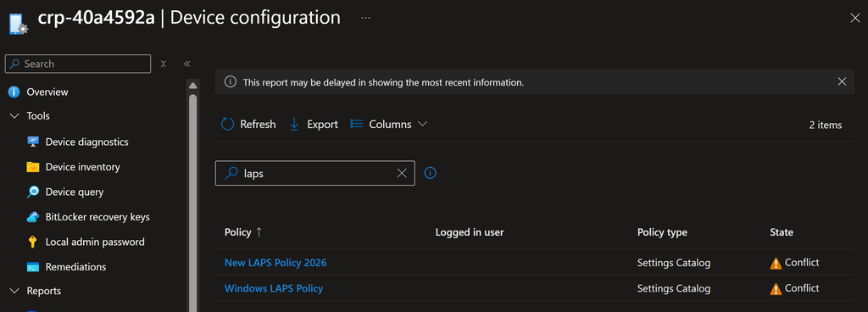The image size is (868, 312).
Task: Click the Overview info icon
Action: coord(14,92)
